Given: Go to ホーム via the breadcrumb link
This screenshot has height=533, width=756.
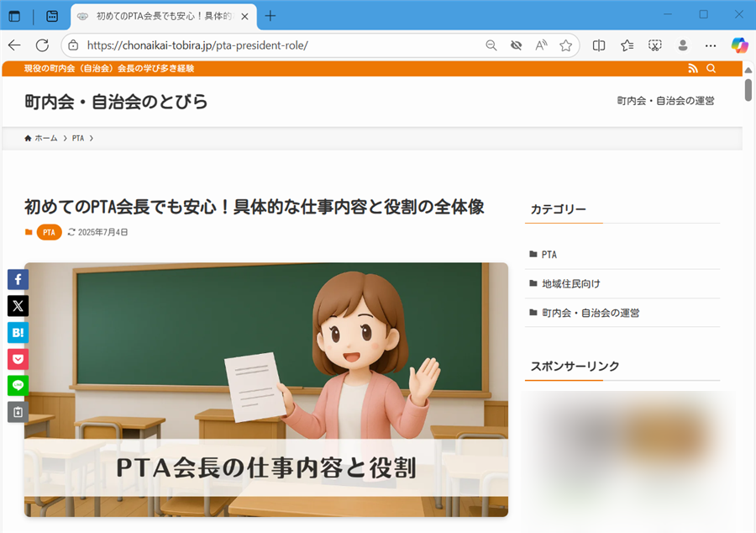Looking at the screenshot, I should coord(44,138).
